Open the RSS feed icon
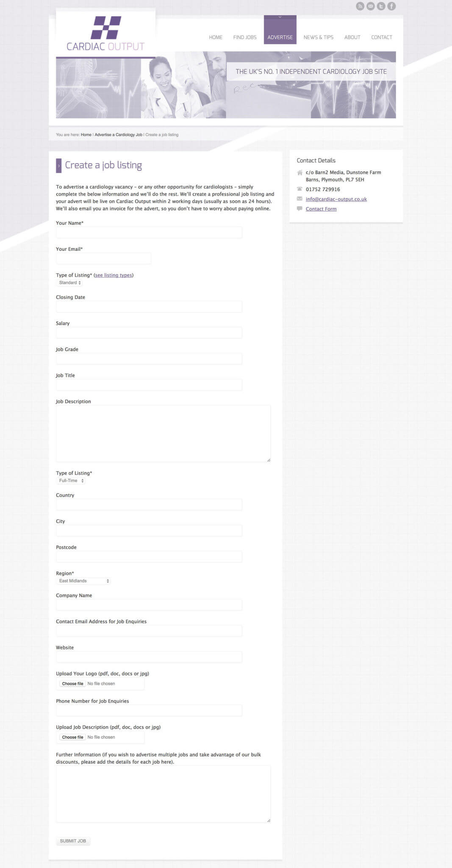Viewport: 452px width, 868px height. pos(360,6)
